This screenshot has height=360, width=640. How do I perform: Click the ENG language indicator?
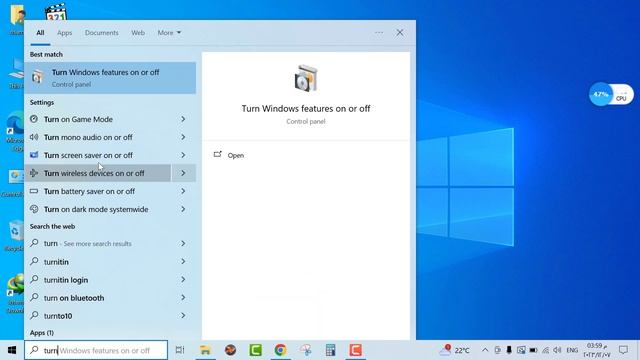coord(572,350)
